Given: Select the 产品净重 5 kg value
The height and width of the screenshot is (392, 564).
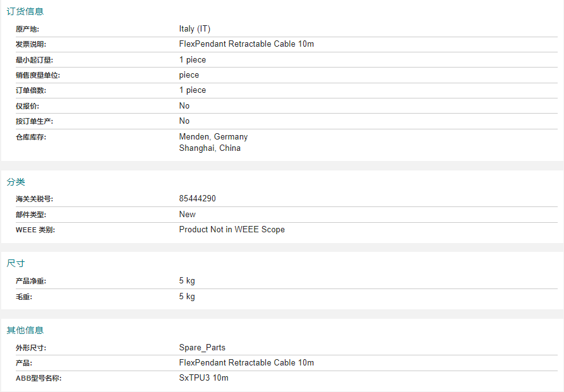Looking at the screenshot, I should (187, 280).
